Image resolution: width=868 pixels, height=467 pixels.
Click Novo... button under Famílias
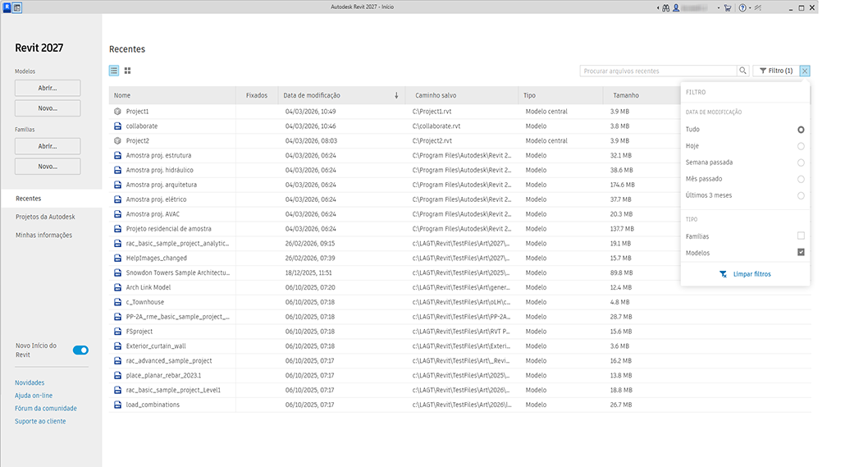[x=48, y=166]
